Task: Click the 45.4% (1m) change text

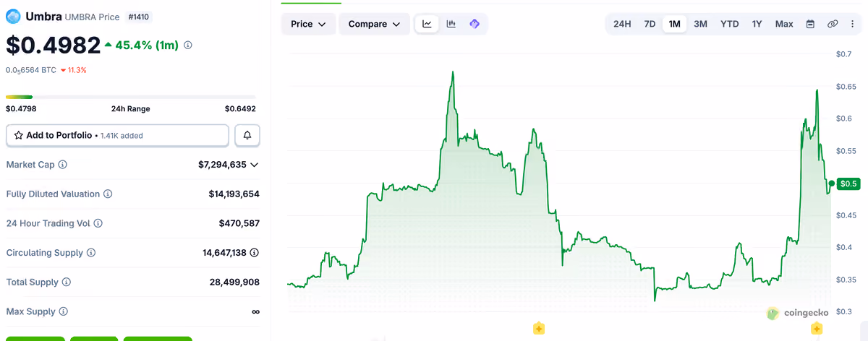Action: pos(148,45)
